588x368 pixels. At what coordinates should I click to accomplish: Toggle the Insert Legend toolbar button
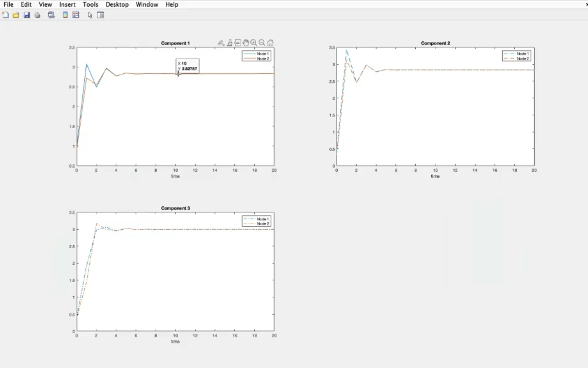point(76,15)
